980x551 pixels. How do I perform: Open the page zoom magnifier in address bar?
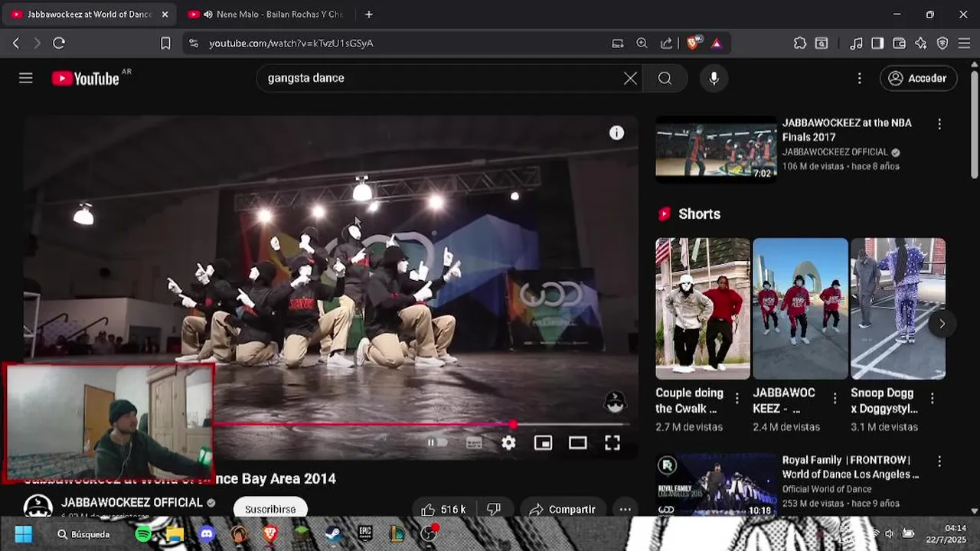(642, 44)
